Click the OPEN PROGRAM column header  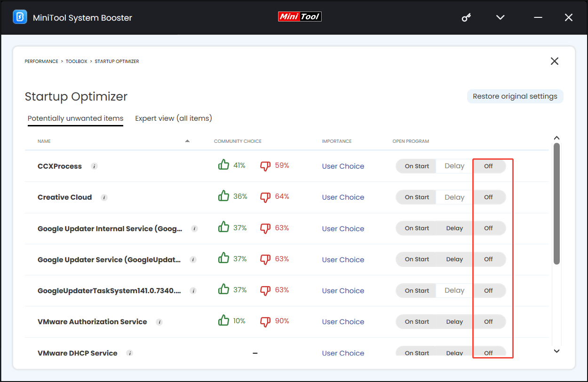(x=411, y=141)
